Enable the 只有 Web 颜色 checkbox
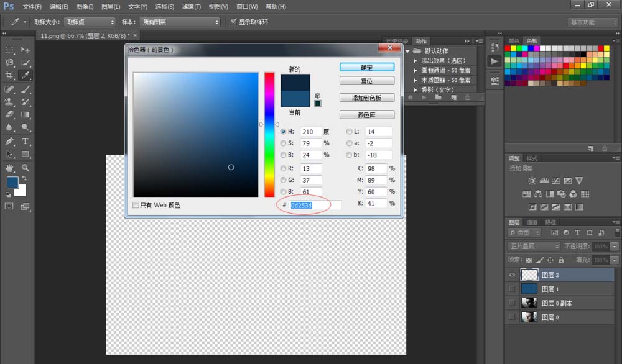This screenshot has width=622, height=364. tap(136, 205)
